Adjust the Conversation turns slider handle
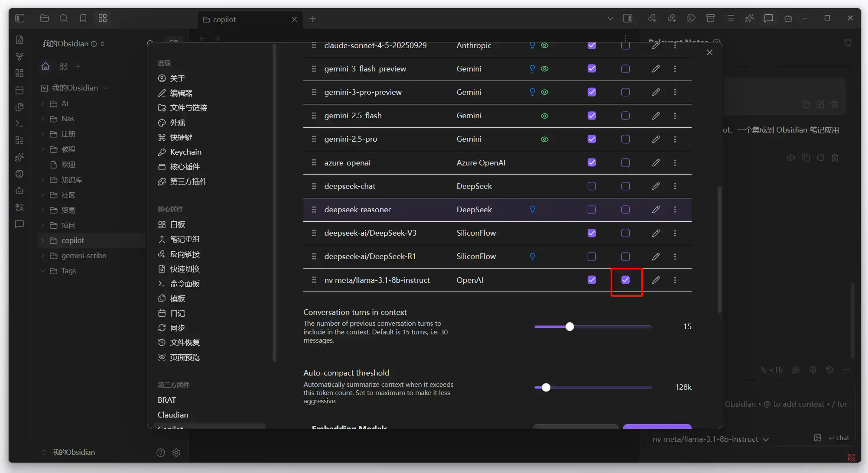The width and height of the screenshot is (868, 473). tap(570, 327)
